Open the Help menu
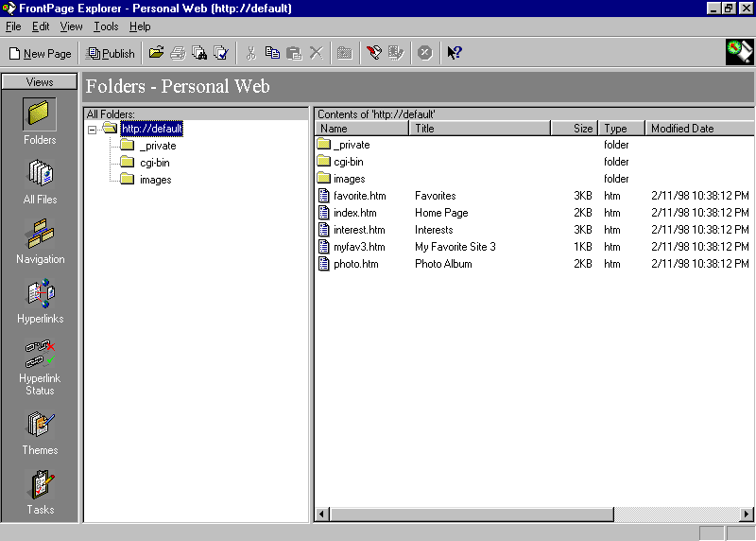 click(x=140, y=26)
